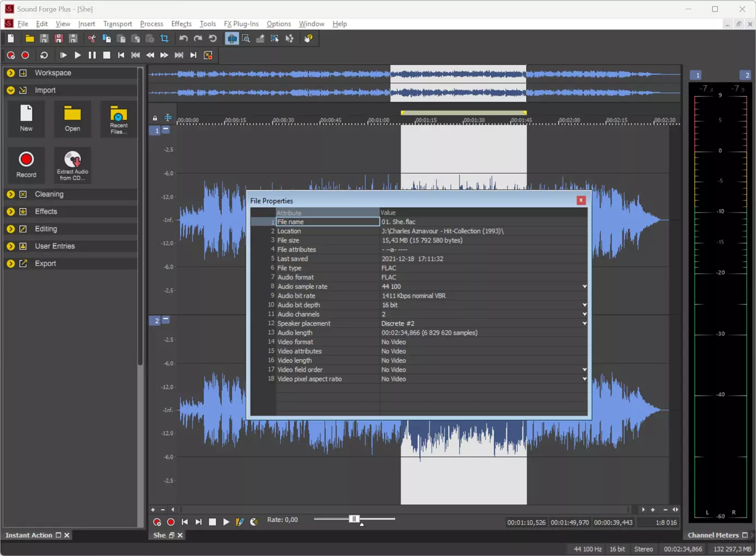Collapse the Import section

coord(11,90)
